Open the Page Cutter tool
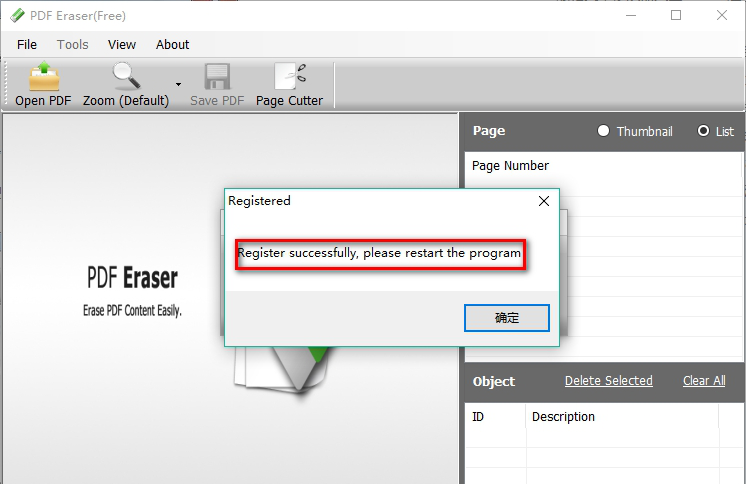 coord(289,85)
